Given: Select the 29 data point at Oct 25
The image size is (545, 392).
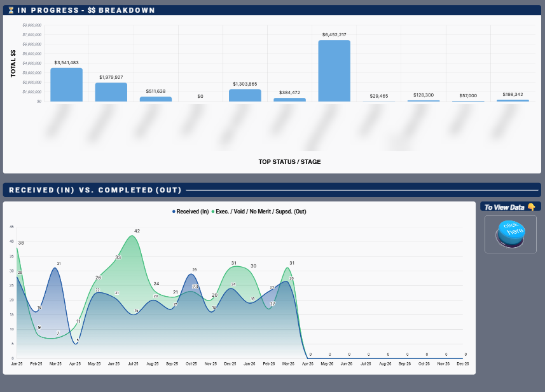Looking at the screenshot, I should [x=191, y=274].
